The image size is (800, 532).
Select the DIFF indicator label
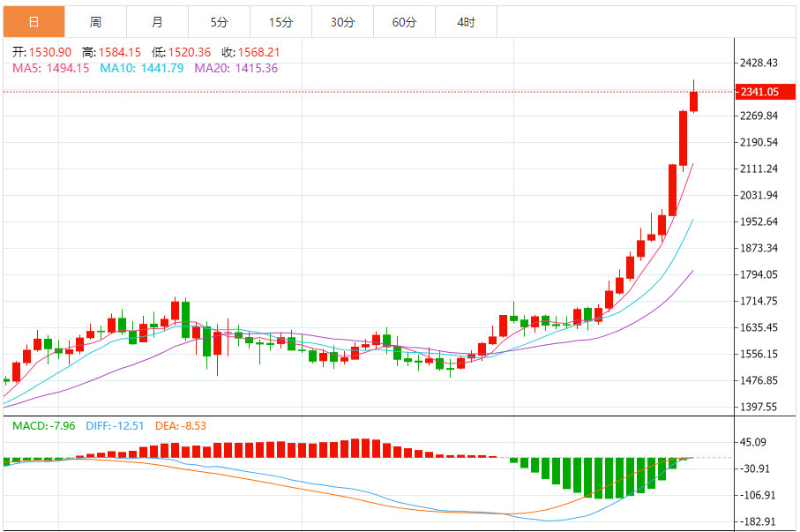click(x=116, y=426)
